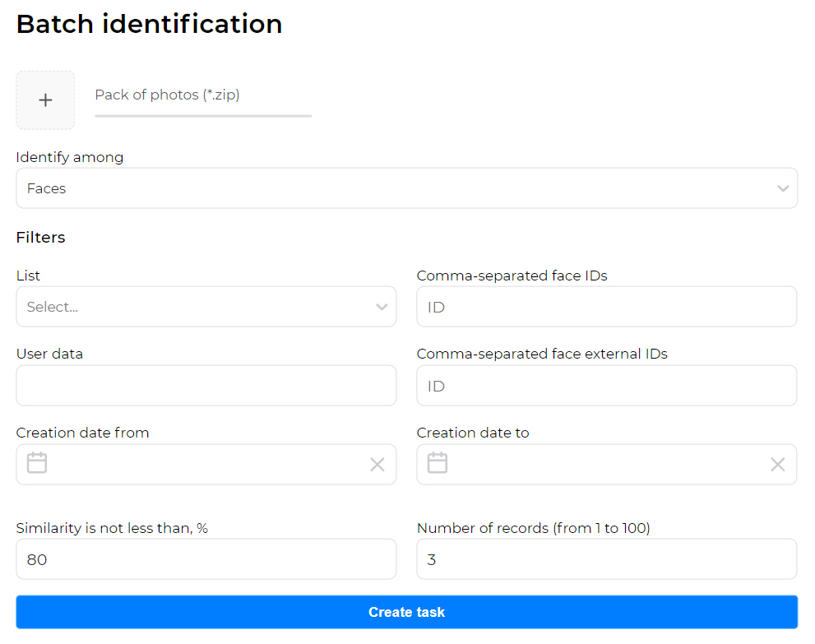This screenshot has height=644, width=815.
Task: Click inside the Creation date from field
Action: coord(206,465)
